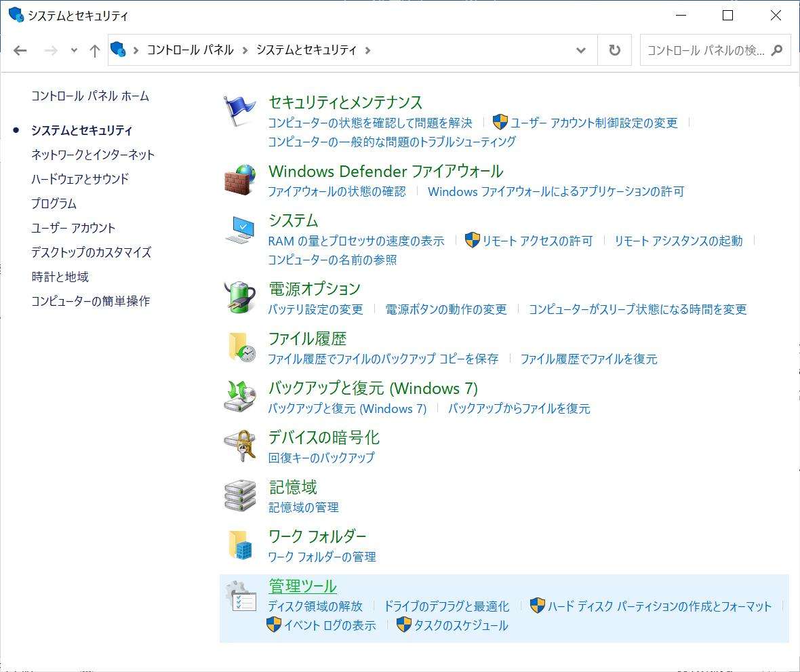The width and height of the screenshot is (800, 672).
Task: Click コンピューターの一般的な問題のトラブルシューティング link
Action: 392,141
